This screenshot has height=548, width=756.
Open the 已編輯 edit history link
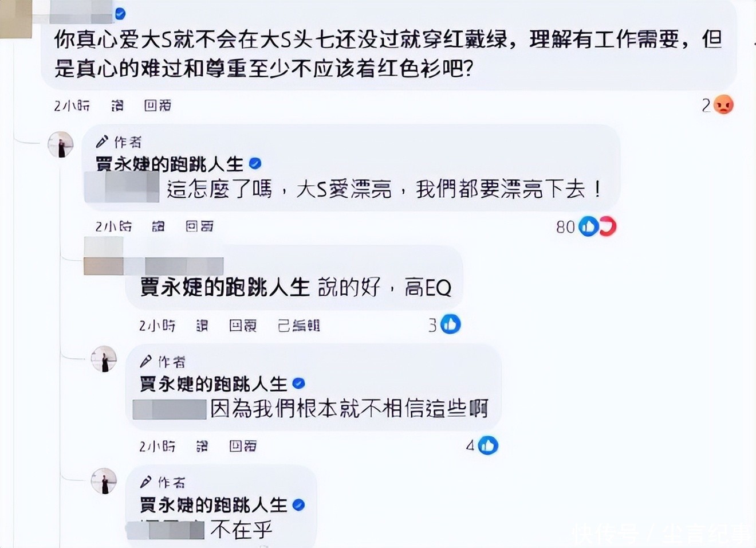pyautogui.click(x=298, y=326)
